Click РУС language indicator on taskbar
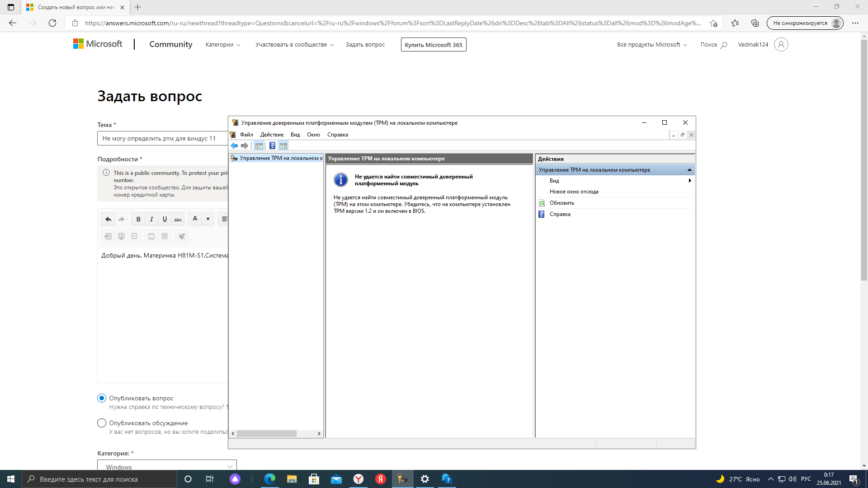Image resolution: width=868 pixels, height=488 pixels. [x=806, y=479]
